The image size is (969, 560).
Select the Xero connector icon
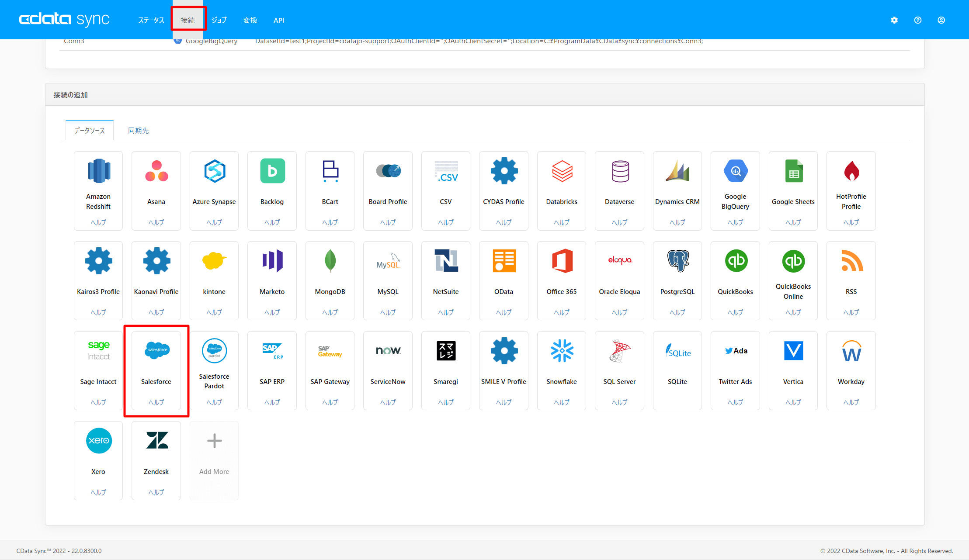[x=98, y=440]
